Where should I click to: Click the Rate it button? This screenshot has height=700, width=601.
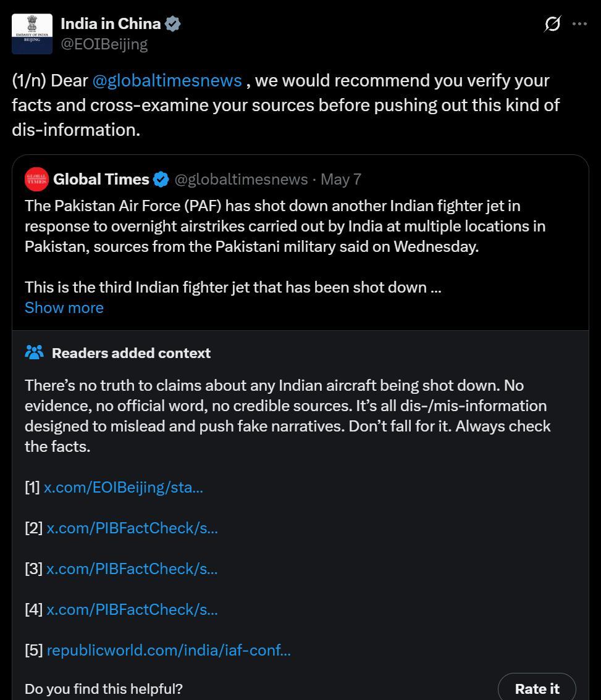537,688
